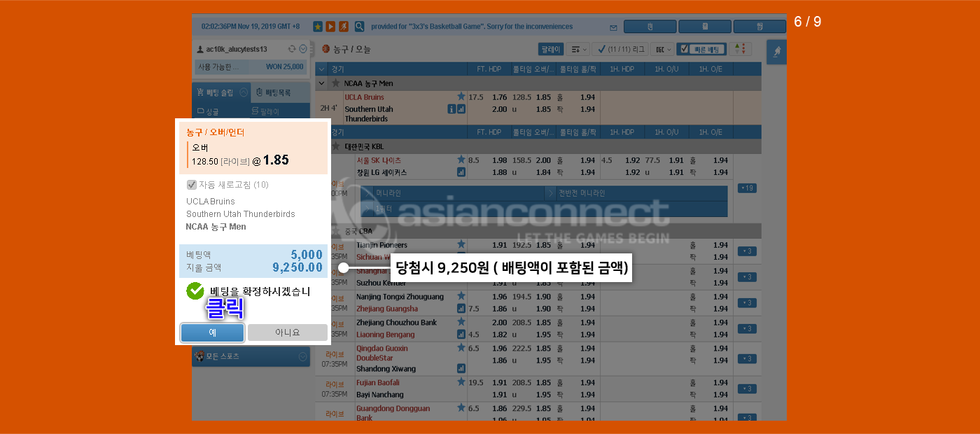
Task: Open the sort order dropdown in odds toolbar
Action: click(577, 49)
